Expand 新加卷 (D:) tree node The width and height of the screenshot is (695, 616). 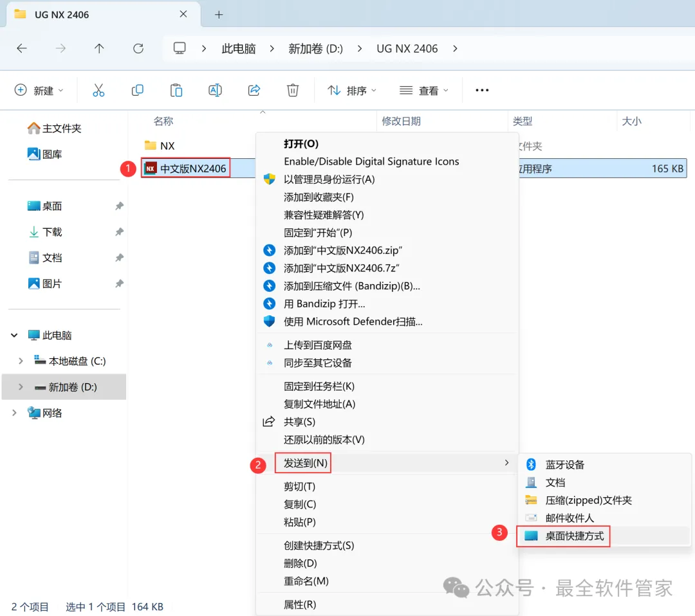[x=21, y=386]
